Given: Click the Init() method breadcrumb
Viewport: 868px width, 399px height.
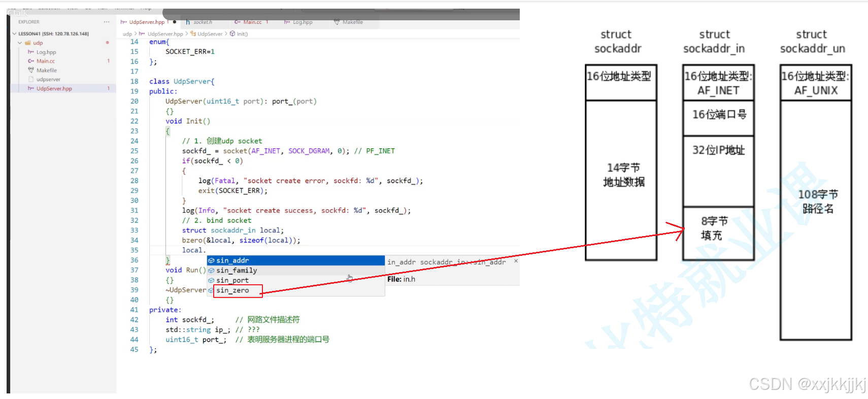Looking at the screenshot, I should pos(242,34).
